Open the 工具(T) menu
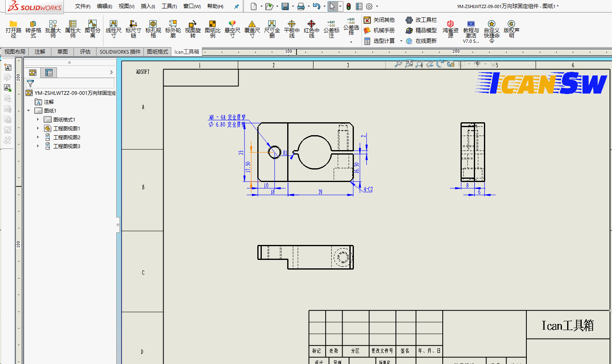Image resolution: width=612 pixels, height=364 pixels. pos(169,6)
